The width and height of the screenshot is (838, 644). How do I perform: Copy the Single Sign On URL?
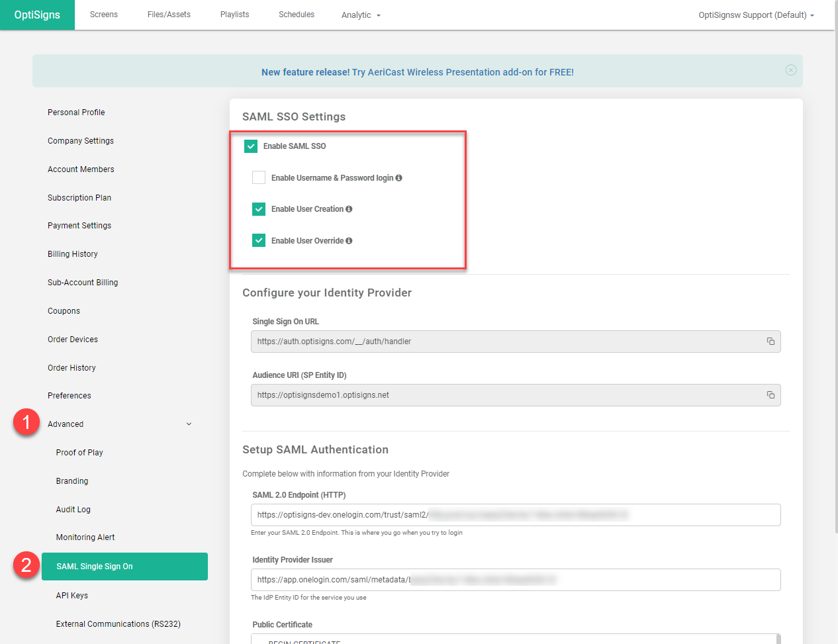click(770, 342)
